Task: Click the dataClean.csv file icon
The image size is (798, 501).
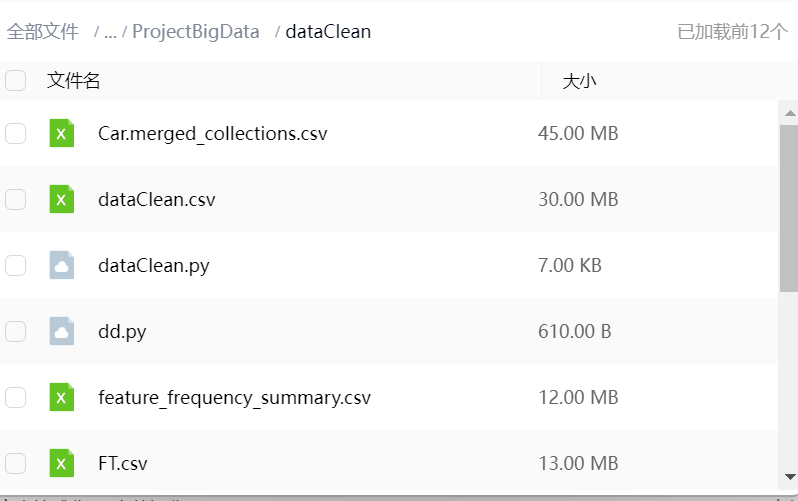Action: click(x=62, y=199)
